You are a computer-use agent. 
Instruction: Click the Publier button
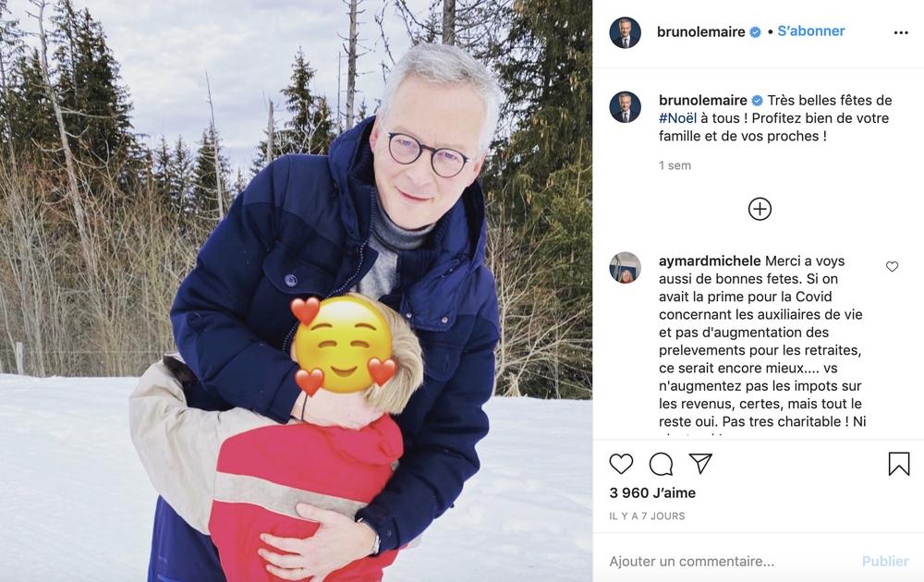(885, 562)
